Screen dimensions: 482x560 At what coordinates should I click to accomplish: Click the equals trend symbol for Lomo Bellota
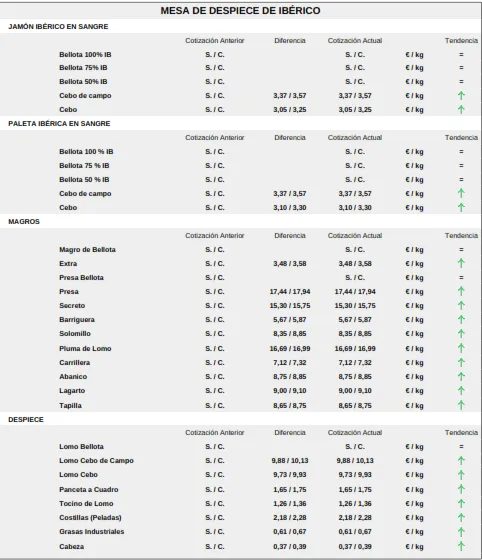461,446
